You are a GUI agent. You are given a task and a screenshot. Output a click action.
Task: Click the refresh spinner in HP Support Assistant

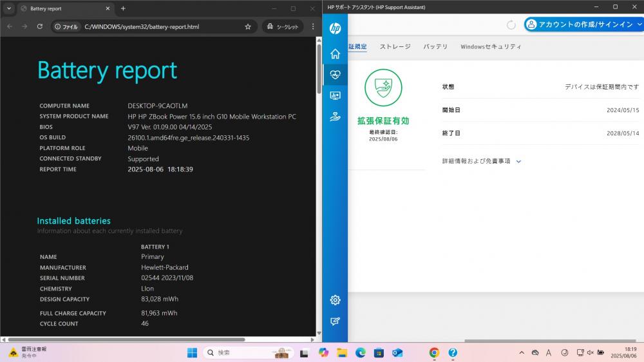pyautogui.click(x=511, y=25)
